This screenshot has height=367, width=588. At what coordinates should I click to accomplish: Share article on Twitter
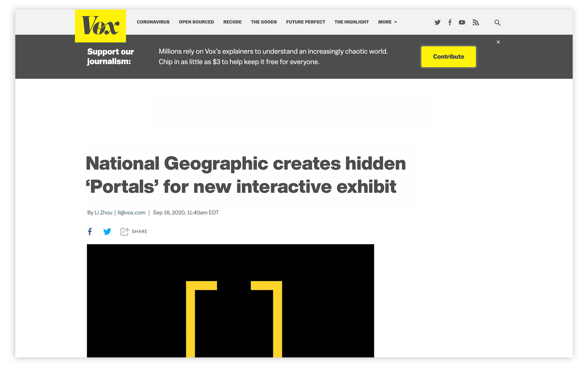click(107, 231)
